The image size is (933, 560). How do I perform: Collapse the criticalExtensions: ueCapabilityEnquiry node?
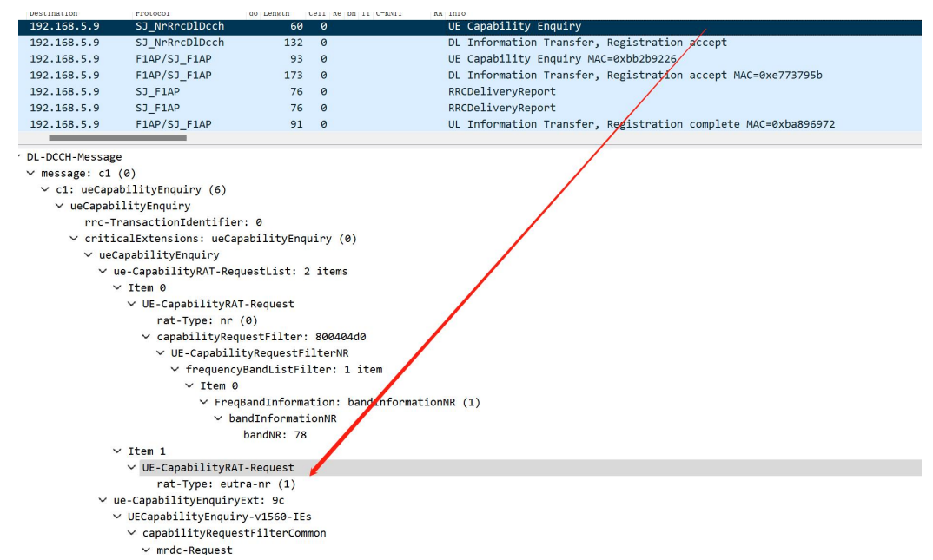[75, 239]
